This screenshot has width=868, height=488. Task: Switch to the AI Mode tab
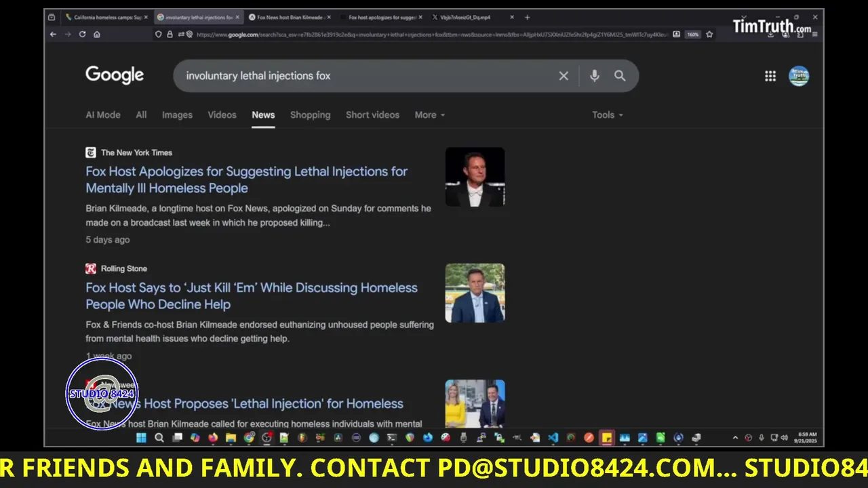click(103, 115)
